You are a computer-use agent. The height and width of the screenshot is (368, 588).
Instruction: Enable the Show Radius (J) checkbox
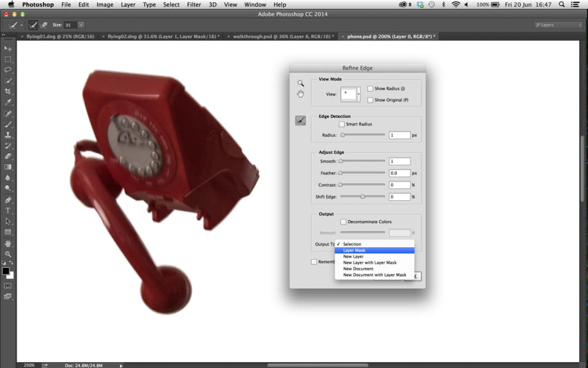(x=370, y=89)
